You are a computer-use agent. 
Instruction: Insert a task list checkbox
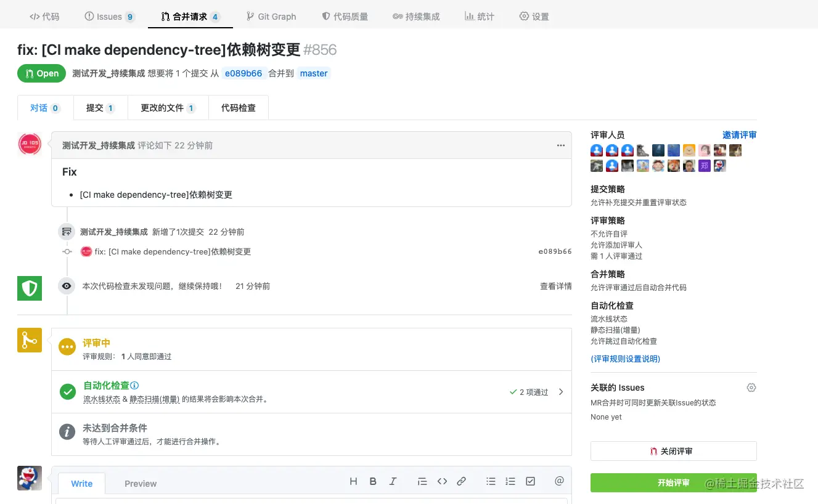click(530, 482)
